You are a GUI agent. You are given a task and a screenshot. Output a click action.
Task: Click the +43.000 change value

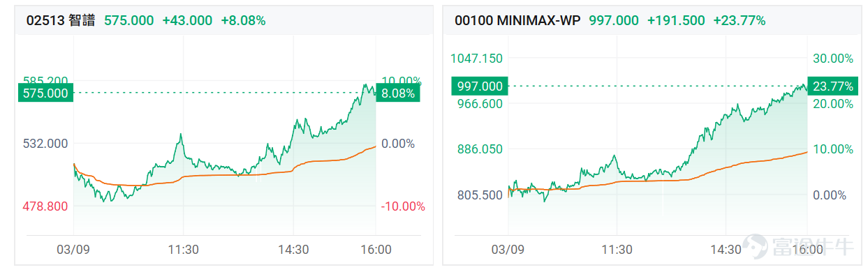(187, 20)
